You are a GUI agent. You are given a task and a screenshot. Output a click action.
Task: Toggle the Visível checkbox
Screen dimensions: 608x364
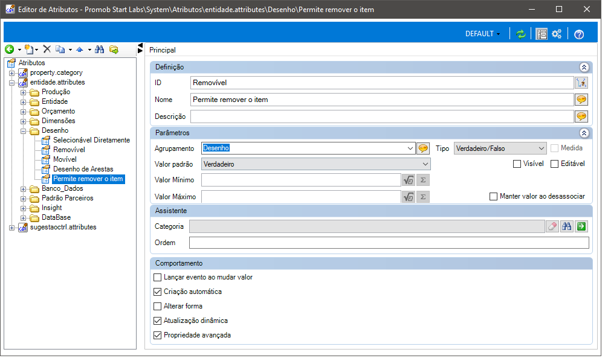pos(517,164)
